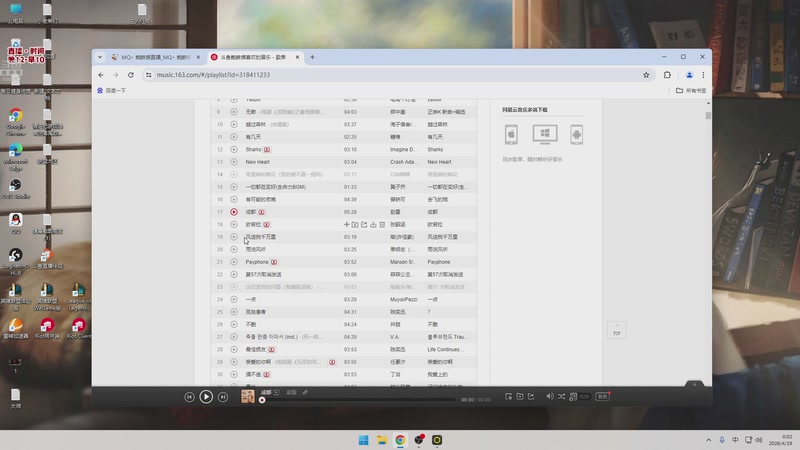Switch to the first browser tab MQ

click(x=154, y=57)
